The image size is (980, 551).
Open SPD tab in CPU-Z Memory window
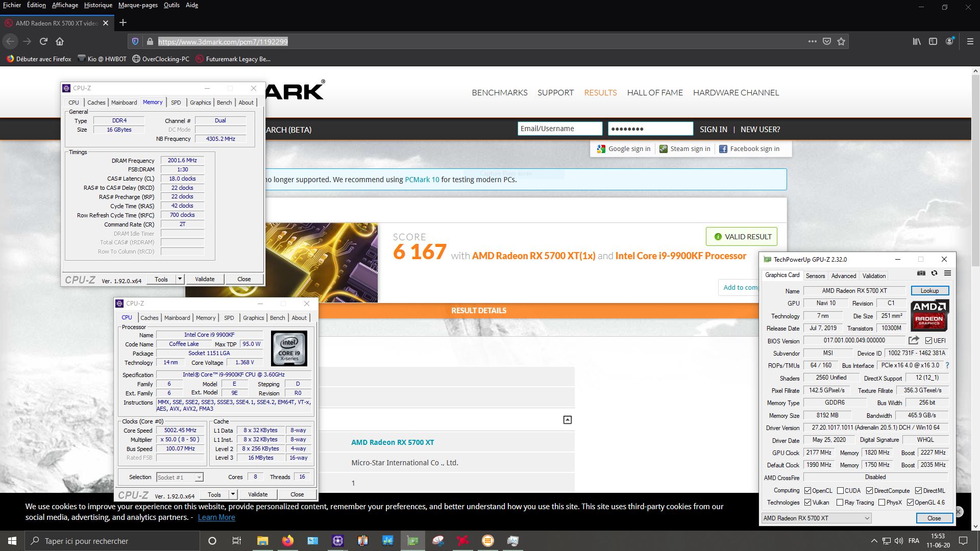pyautogui.click(x=176, y=103)
